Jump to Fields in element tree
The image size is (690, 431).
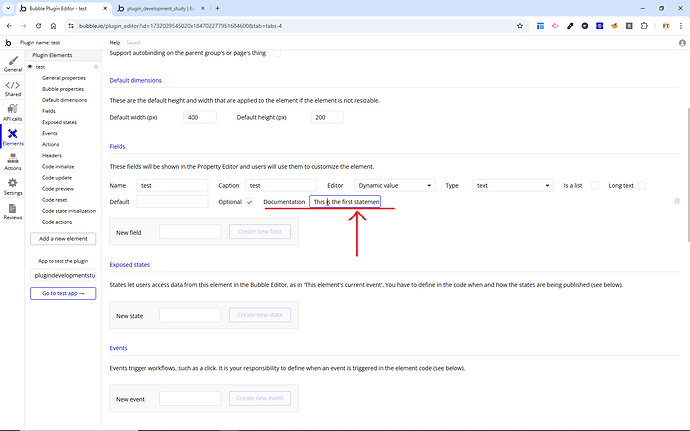point(49,111)
